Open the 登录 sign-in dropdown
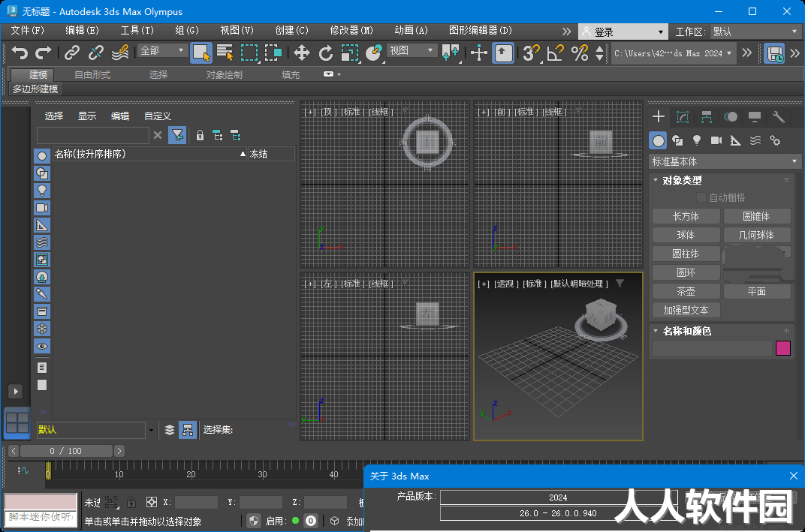The height and width of the screenshot is (532, 805). pos(623,32)
